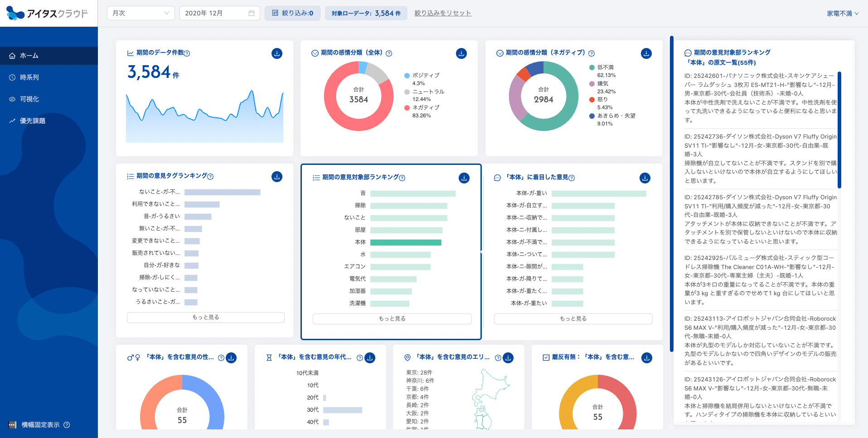This screenshot has width=868, height=438.
Task: Click もっと見る under 意見タグランキング
Action: coord(206,317)
